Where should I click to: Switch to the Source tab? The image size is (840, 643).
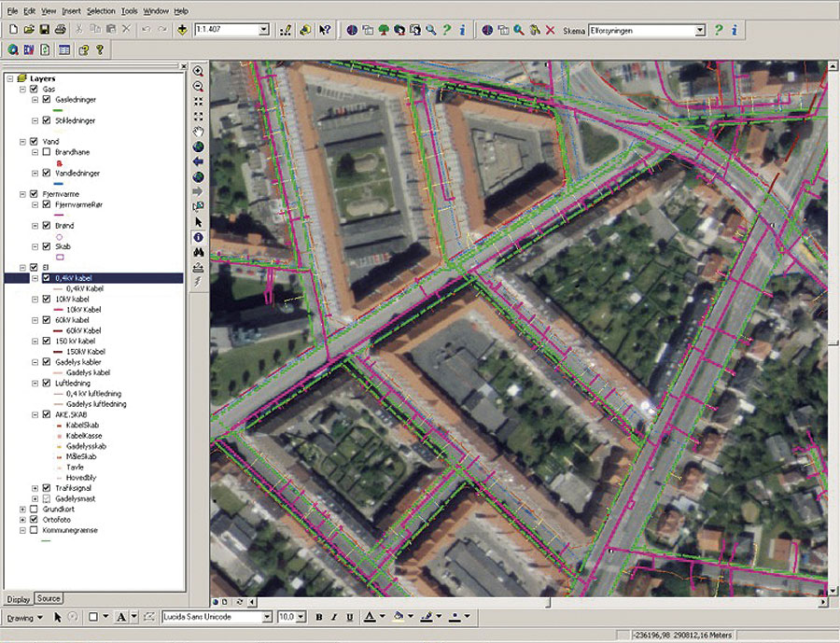(x=49, y=598)
